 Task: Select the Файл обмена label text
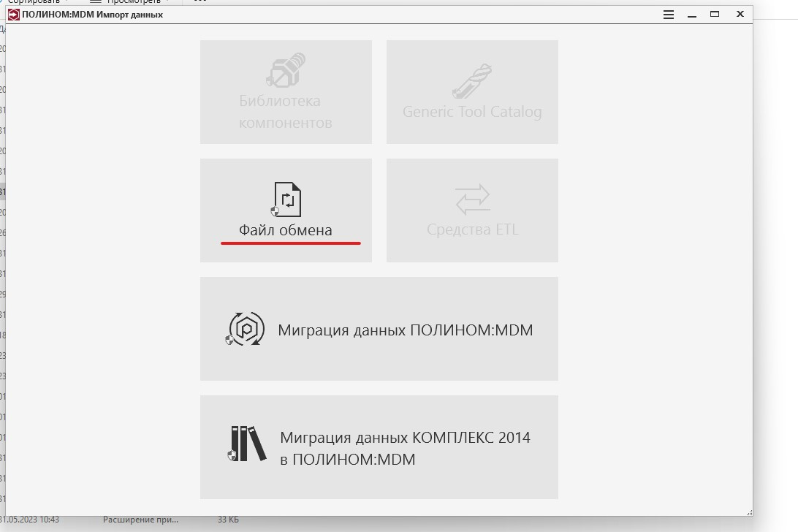tap(286, 230)
